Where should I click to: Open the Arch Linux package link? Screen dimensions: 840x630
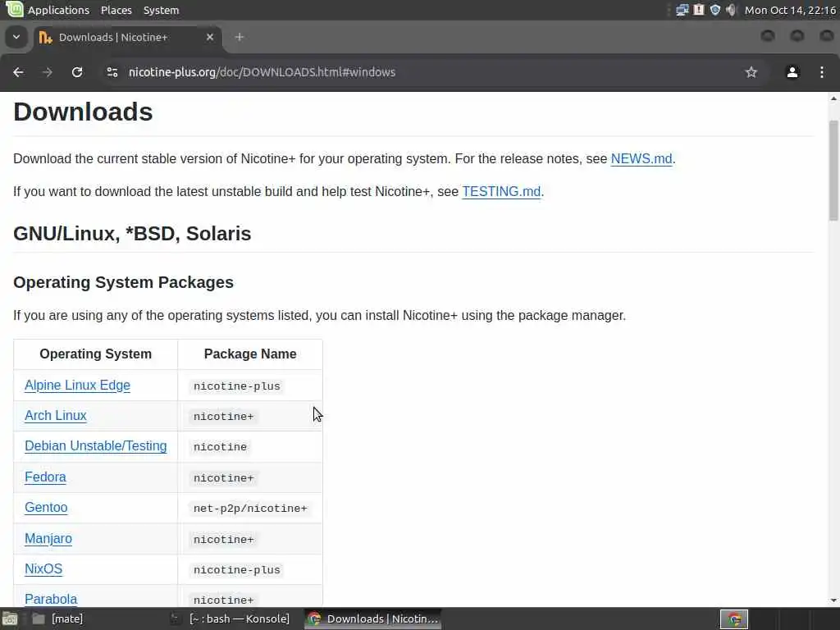click(x=55, y=416)
